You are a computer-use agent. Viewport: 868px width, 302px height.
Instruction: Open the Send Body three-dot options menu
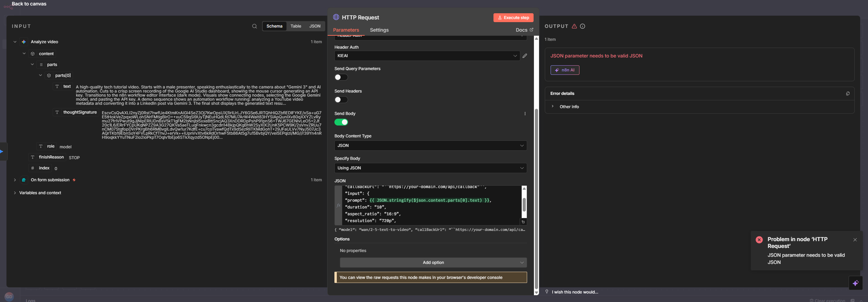[525, 114]
